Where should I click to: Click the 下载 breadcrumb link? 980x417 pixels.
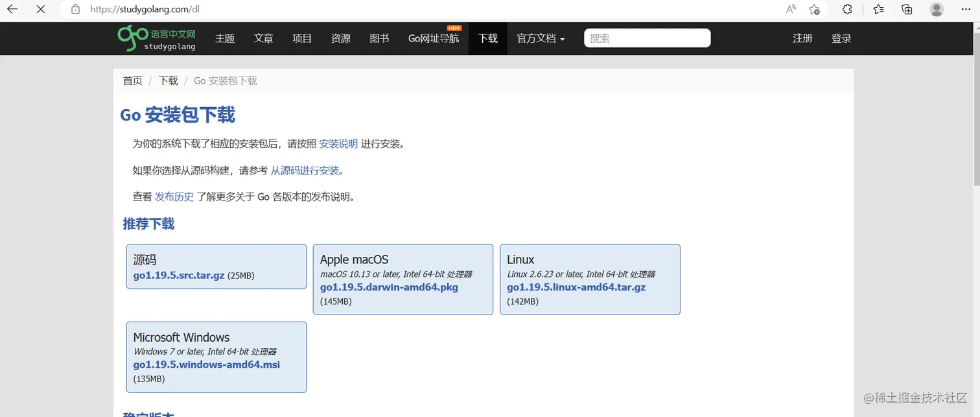pyautogui.click(x=169, y=80)
